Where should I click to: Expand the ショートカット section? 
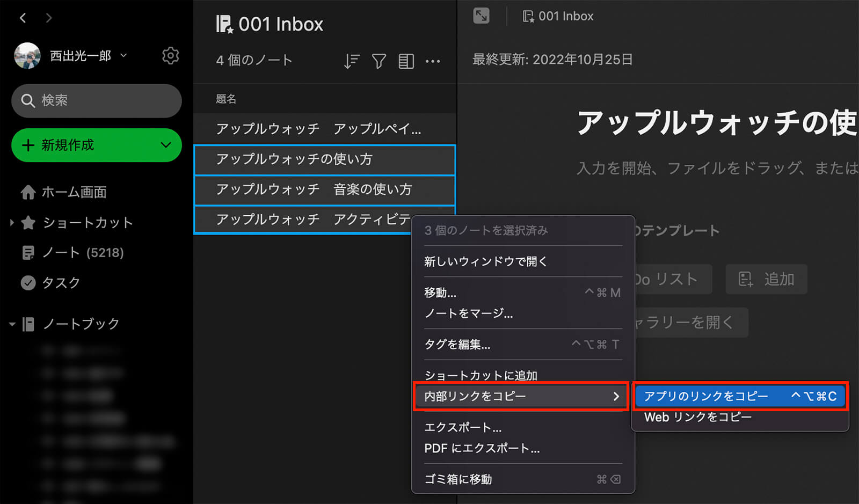pyautogui.click(x=12, y=222)
